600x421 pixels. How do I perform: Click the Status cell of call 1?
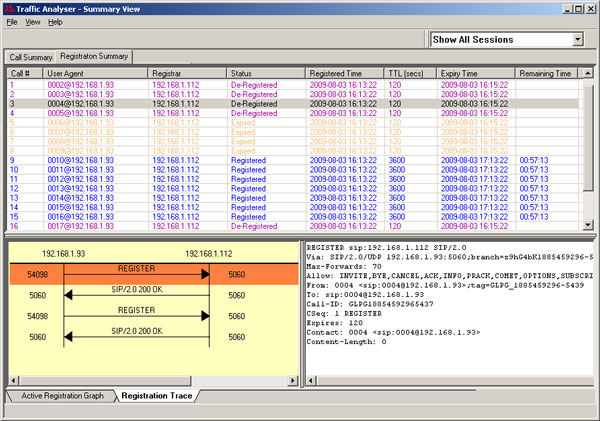266,85
